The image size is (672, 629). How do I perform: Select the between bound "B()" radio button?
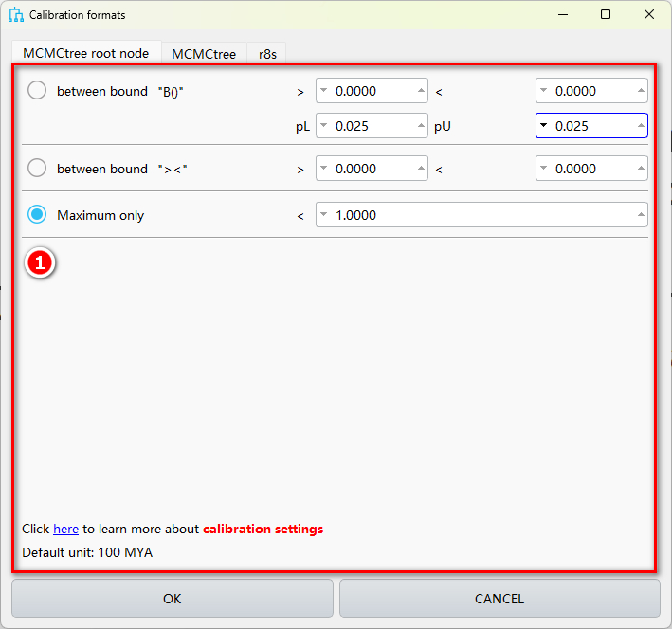[37, 91]
